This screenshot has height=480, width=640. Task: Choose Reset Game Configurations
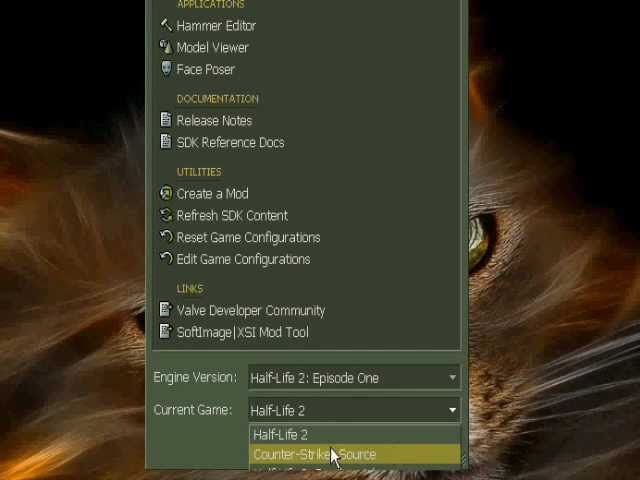tap(248, 238)
